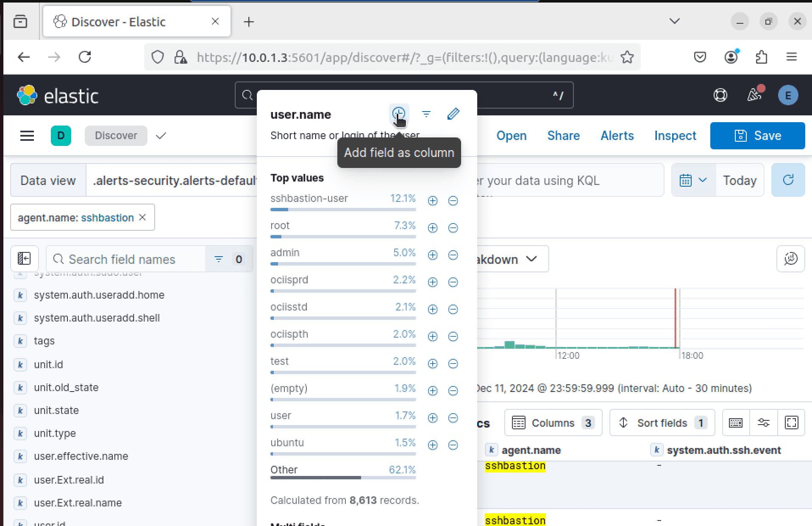812x526 pixels.
Task: Filter for admin value
Action: [433, 255]
